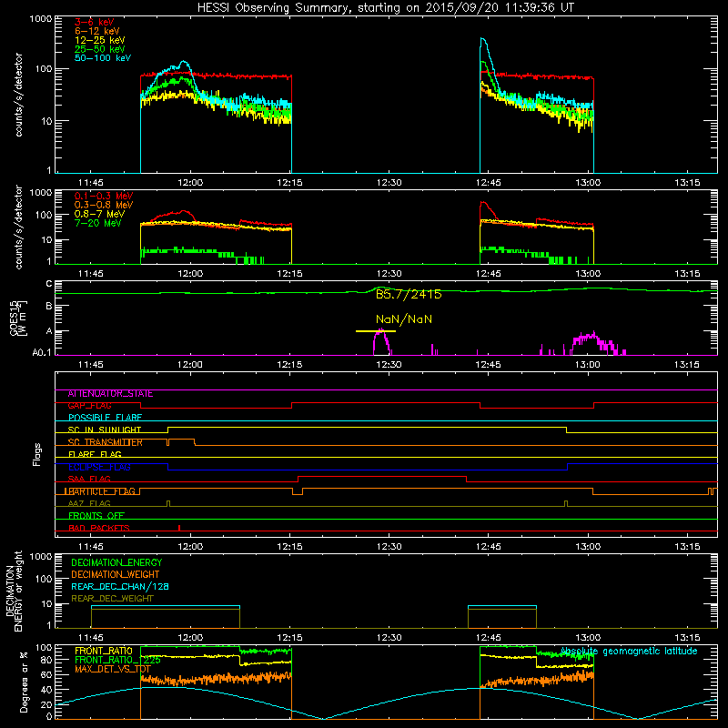Click the BAD_PACKETS flag label
Screen dimensions: 728x728
[99, 529]
